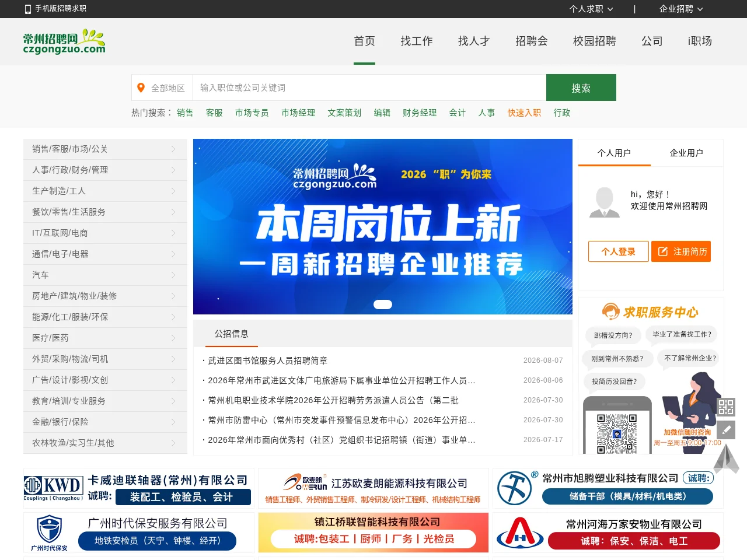Switch to the 企业用户 tab

pos(686,153)
